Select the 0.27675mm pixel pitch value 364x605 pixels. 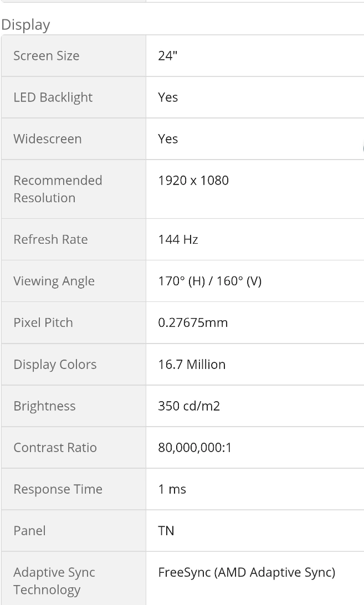pos(193,322)
